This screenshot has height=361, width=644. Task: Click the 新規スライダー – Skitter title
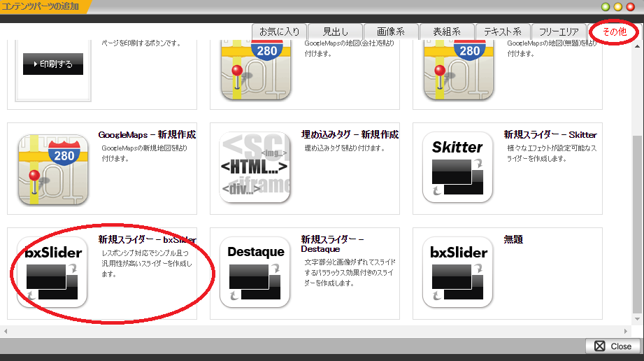coord(550,134)
